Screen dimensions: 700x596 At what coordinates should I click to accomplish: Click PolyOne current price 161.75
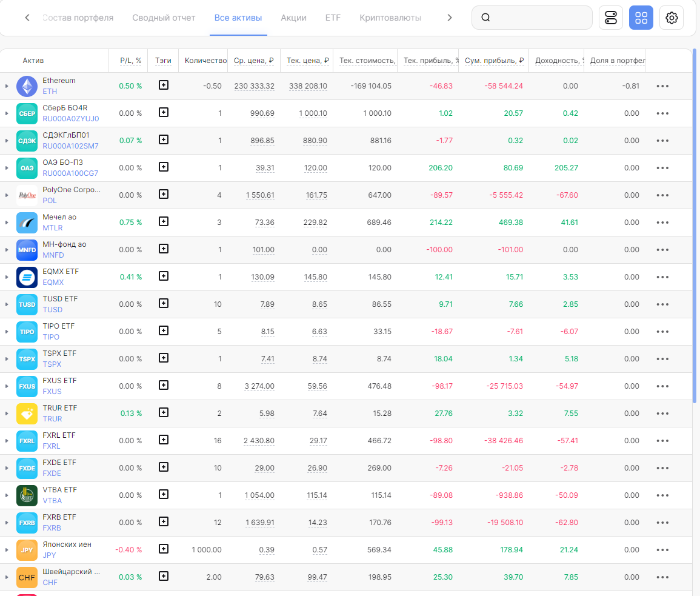[316, 195]
